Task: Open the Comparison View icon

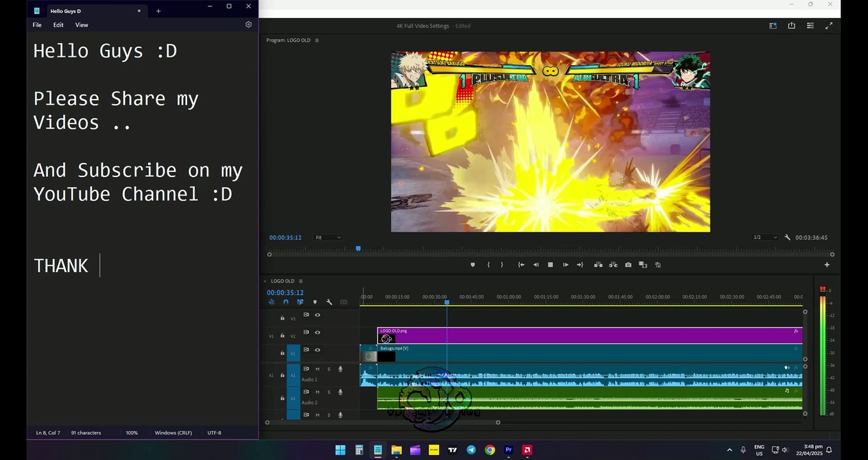Action: coord(643,264)
